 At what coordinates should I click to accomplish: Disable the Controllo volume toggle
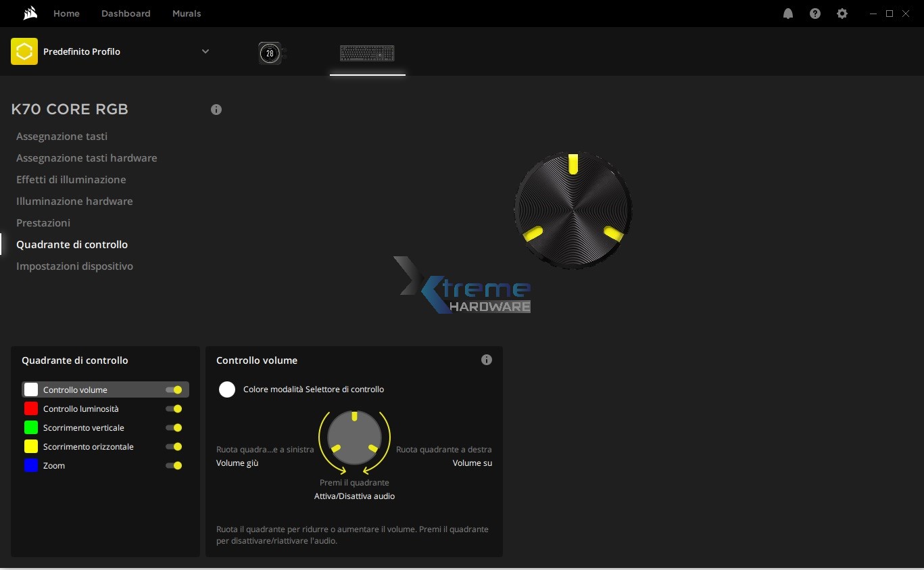(174, 390)
